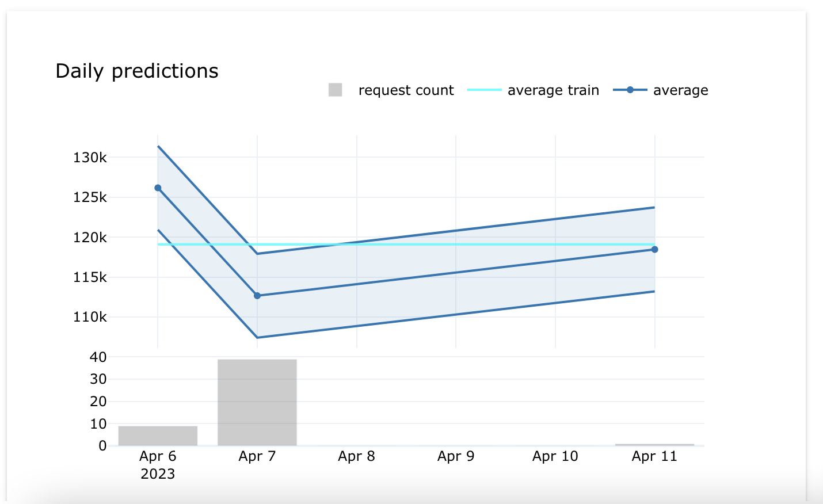
Task: Toggle the 'request count' legend label
Action: pyautogui.click(x=406, y=90)
